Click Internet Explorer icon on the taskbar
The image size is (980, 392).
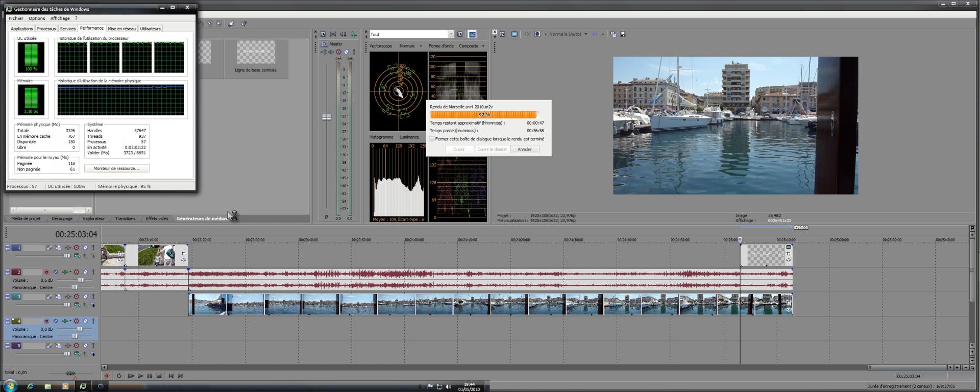coord(30,386)
